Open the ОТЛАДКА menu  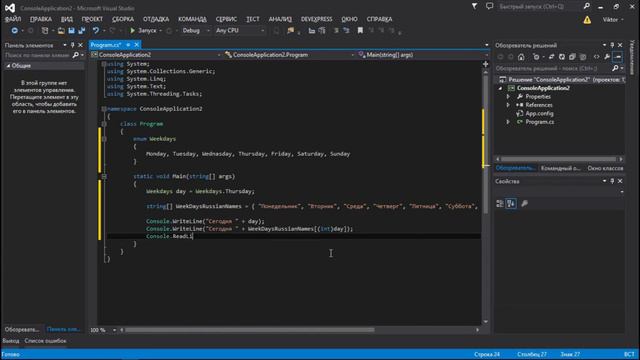156,19
